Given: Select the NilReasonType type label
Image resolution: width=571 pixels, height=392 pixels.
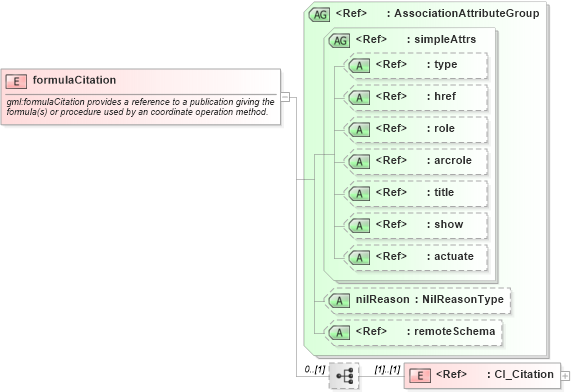Looking at the screenshot, I should click(463, 299).
